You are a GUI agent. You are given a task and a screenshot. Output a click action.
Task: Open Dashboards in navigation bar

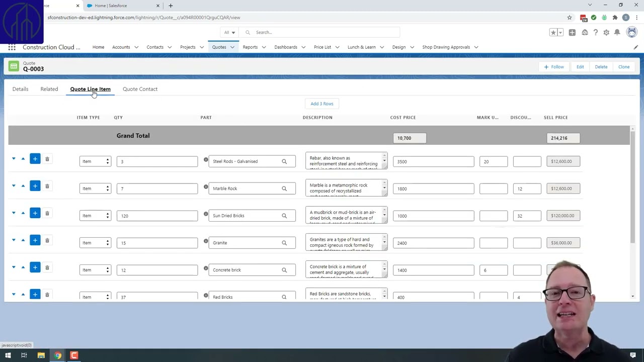286,47
